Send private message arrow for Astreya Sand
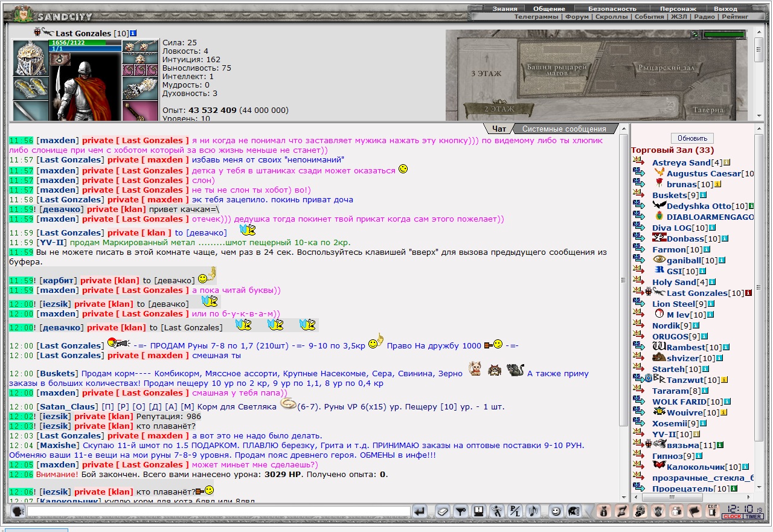Image resolution: width=773 pixels, height=532 pixels. coord(639,162)
